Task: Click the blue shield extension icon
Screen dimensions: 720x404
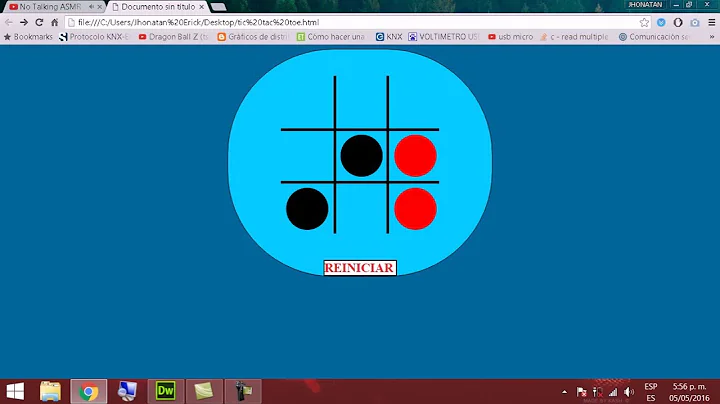Action: (661, 22)
